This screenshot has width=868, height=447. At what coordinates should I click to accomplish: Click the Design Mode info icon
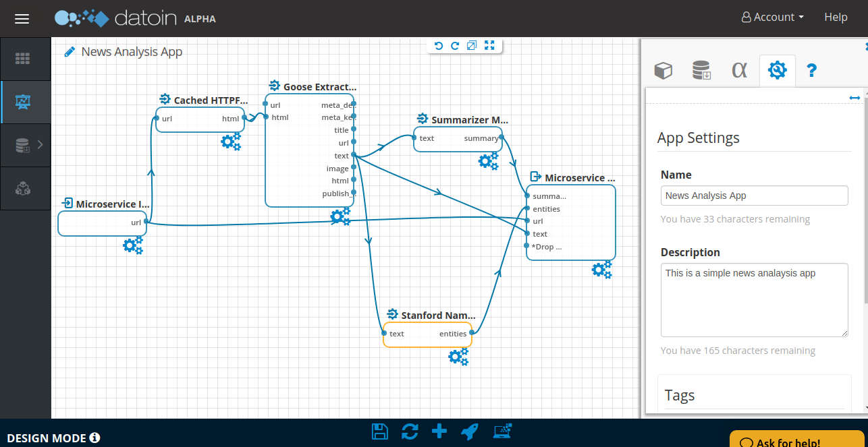94,438
